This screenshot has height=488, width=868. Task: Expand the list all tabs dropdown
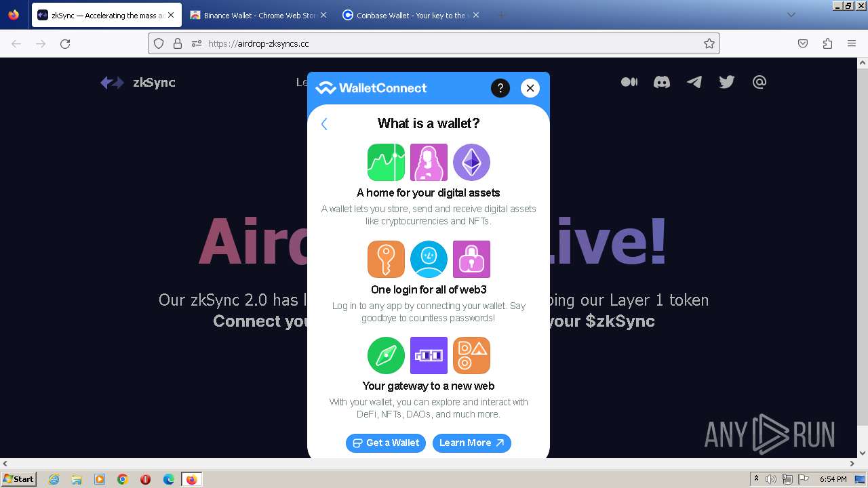pyautogui.click(x=791, y=15)
